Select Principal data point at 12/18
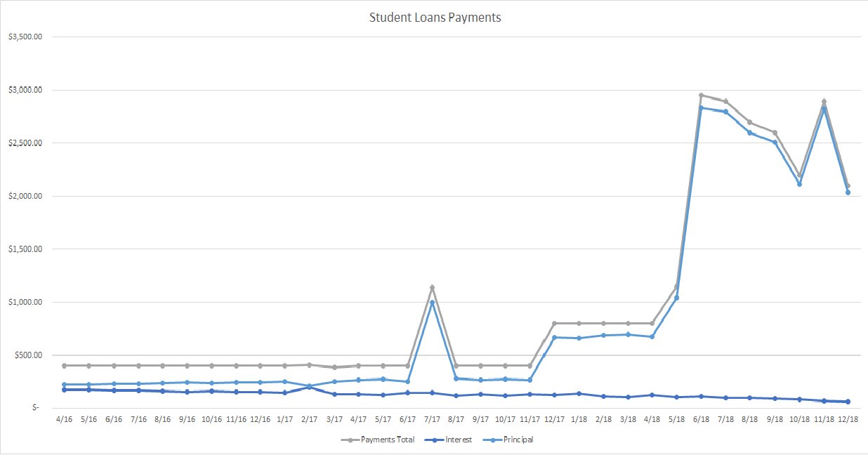Viewport: 868px width, 455px height. [848, 192]
